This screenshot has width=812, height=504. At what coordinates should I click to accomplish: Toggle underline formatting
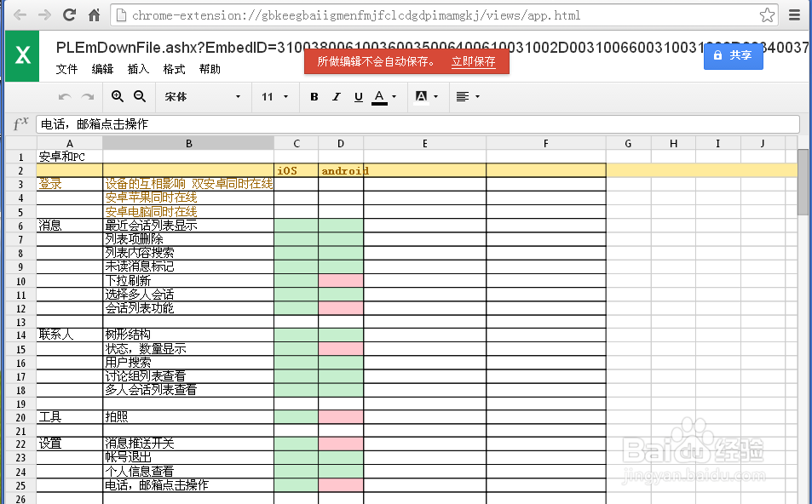click(x=358, y=96)
